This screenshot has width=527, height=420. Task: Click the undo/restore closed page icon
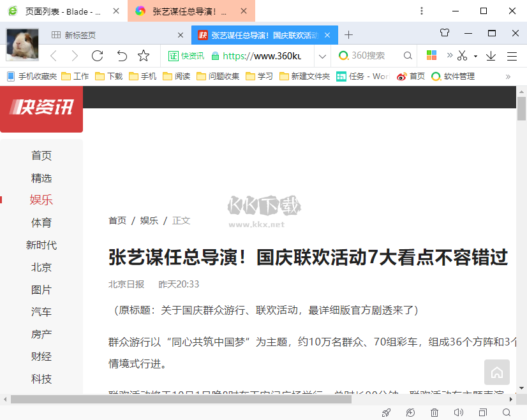pyautogui.click(x=121, y=56)
